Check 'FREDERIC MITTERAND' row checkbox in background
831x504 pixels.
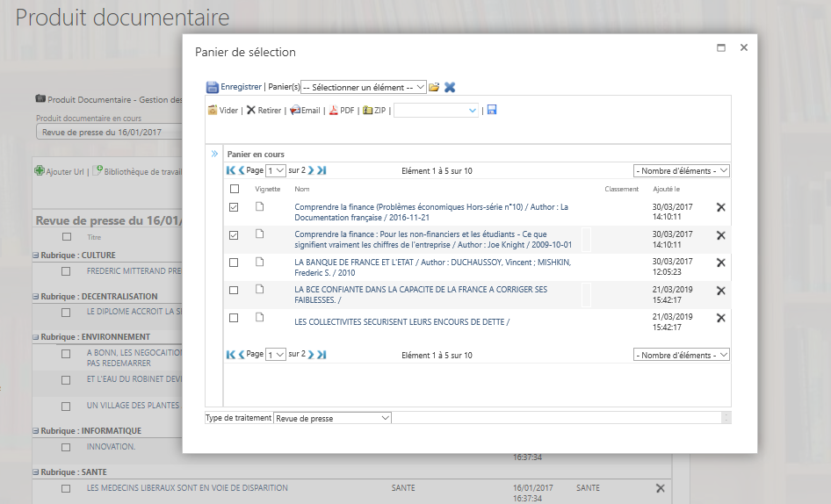click(x=66, y=271)
